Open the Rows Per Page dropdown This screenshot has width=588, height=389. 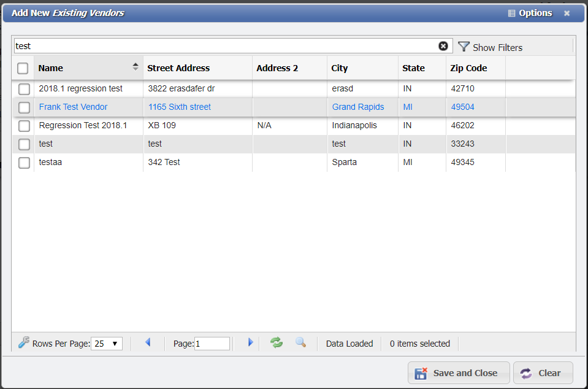[106, 344]
